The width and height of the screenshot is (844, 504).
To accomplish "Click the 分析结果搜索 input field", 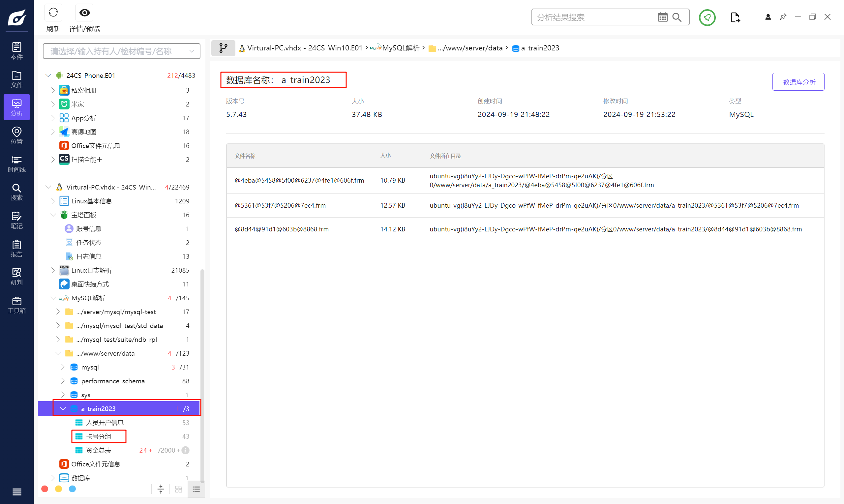I will (595, 17).
